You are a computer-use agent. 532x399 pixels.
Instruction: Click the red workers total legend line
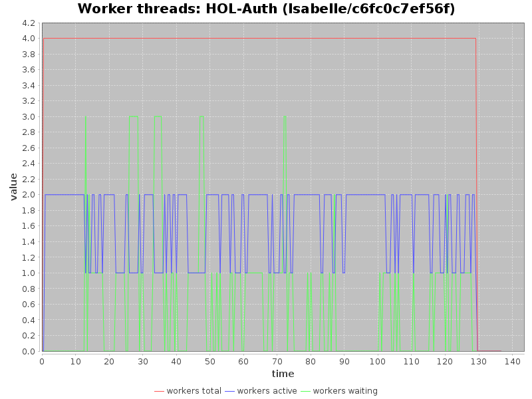tap(159, 391)
